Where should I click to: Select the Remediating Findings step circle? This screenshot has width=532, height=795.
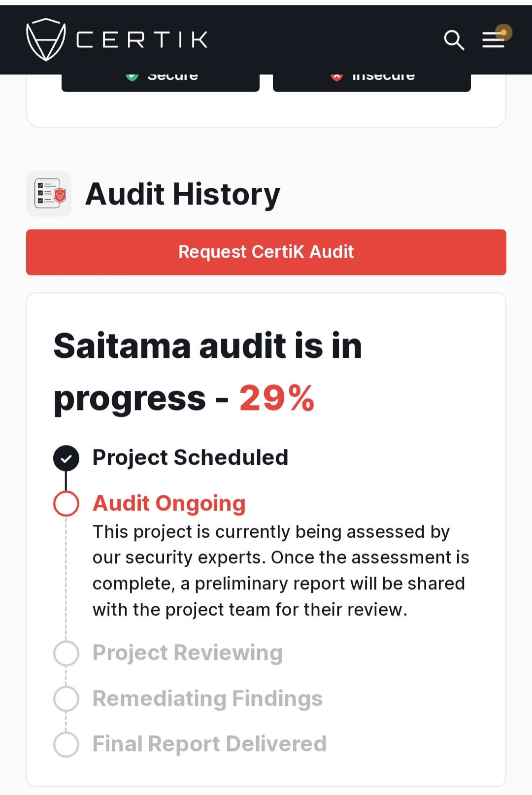[66, 698]
